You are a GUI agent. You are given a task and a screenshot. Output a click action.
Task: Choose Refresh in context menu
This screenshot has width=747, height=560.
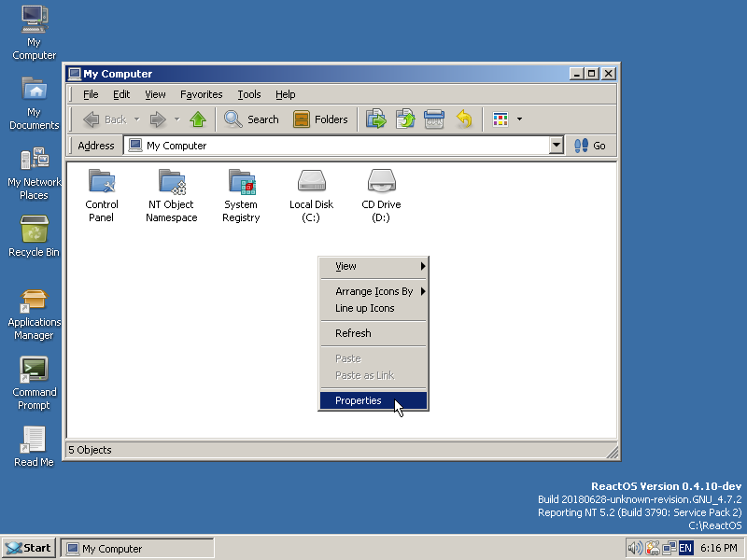click(x=373, y=333)
